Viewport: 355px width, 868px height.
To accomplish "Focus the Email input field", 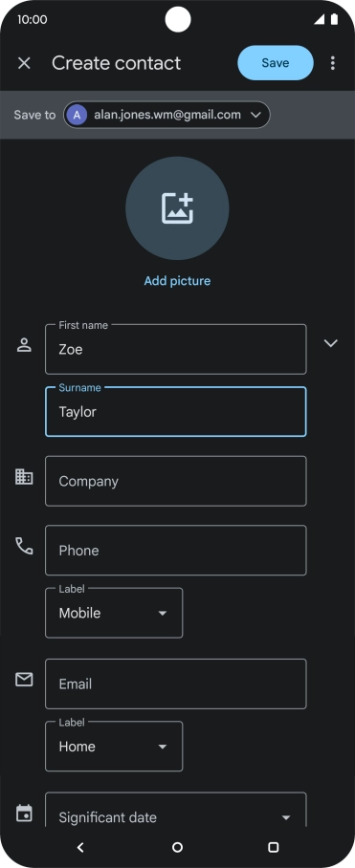I will coord(175,684).
